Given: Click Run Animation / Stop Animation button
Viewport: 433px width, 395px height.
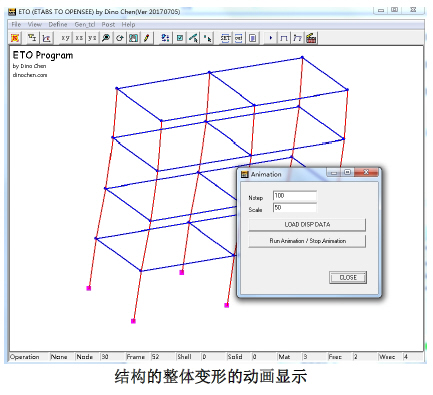Looking at the screenshot, I should [307, 241].
